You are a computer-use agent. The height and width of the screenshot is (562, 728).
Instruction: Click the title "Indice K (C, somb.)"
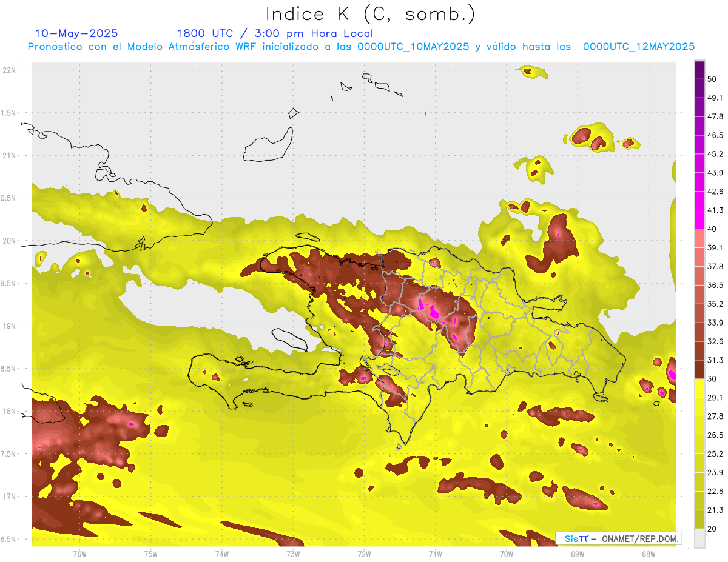click(x=371, y=14)
